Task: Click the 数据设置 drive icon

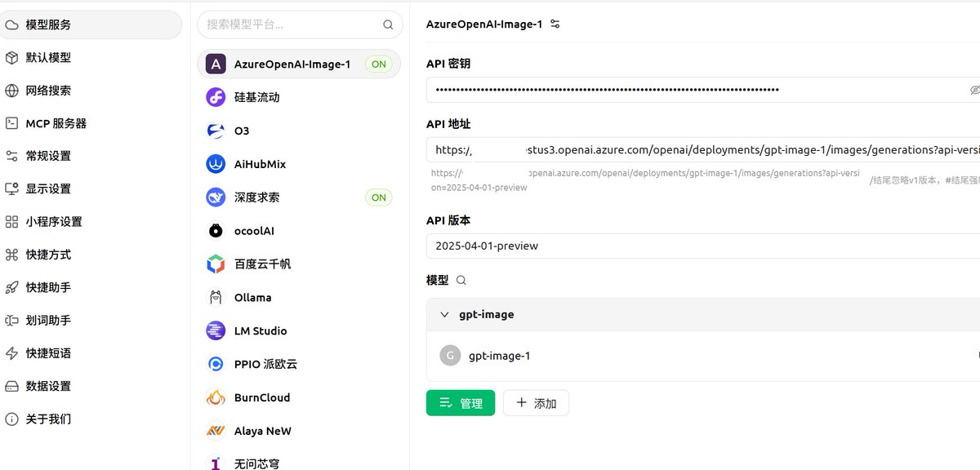Action: [11, 386]
